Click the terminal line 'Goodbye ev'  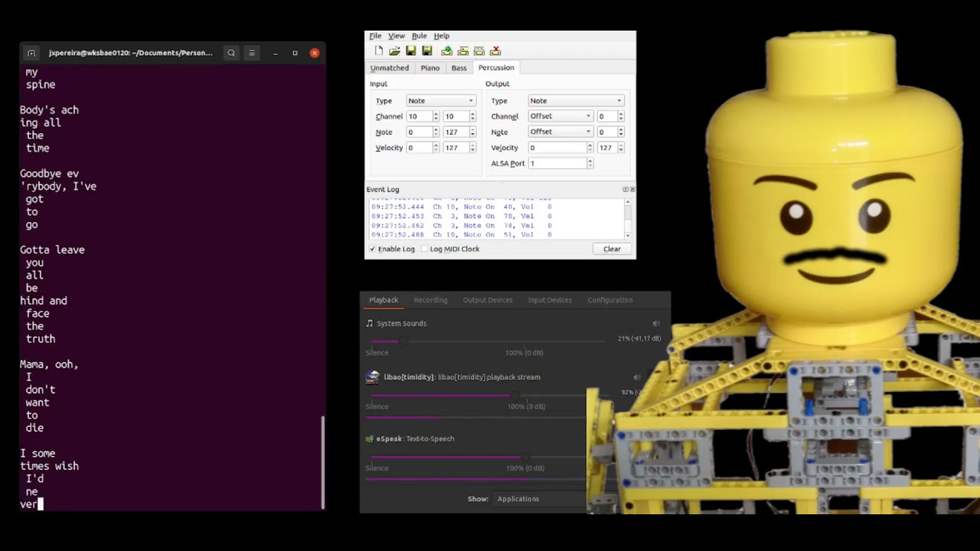coord(49,174)
